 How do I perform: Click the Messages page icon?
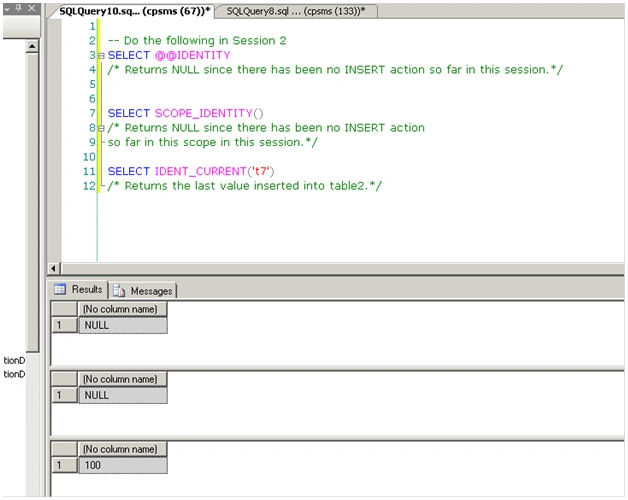click(x=119, y=291)
